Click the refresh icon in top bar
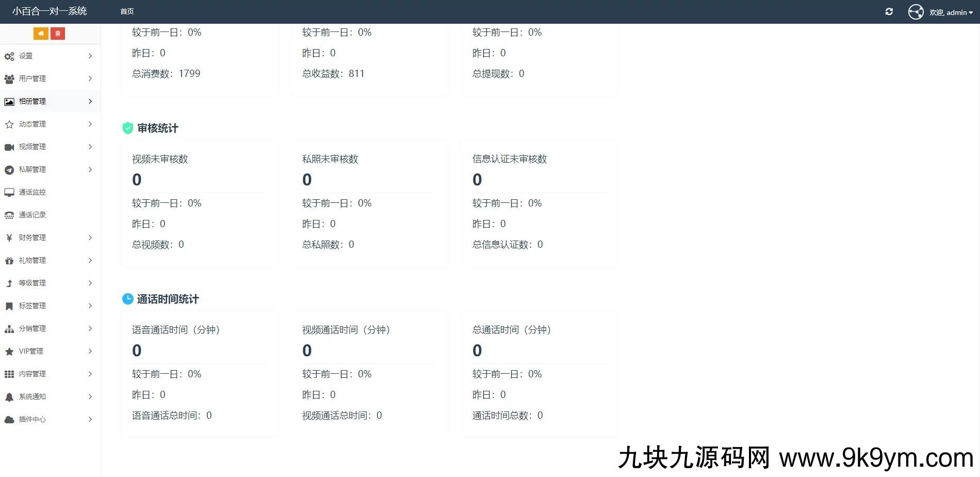Viewport: 980px width, 477px height. [889, 12]
